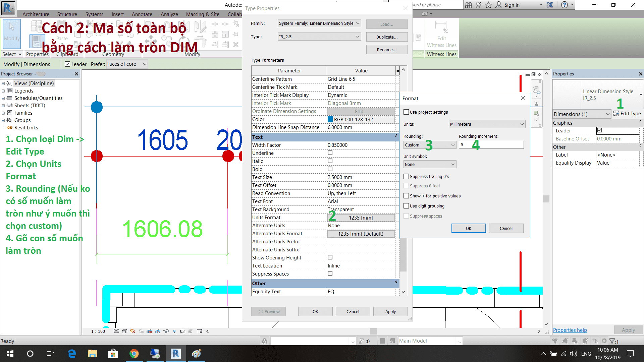The height and width of the screenshot is (362, 644).
Task: Click the Duplicate... button
Action: point(387,37)
